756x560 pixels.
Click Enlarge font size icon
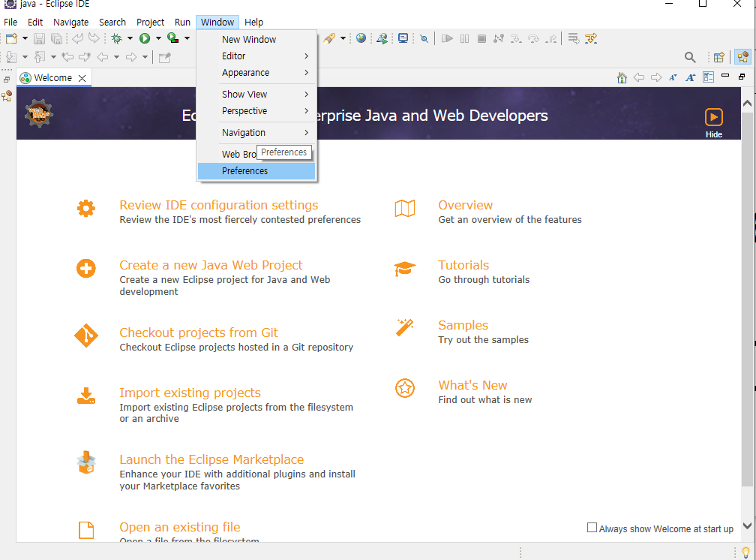691,77
